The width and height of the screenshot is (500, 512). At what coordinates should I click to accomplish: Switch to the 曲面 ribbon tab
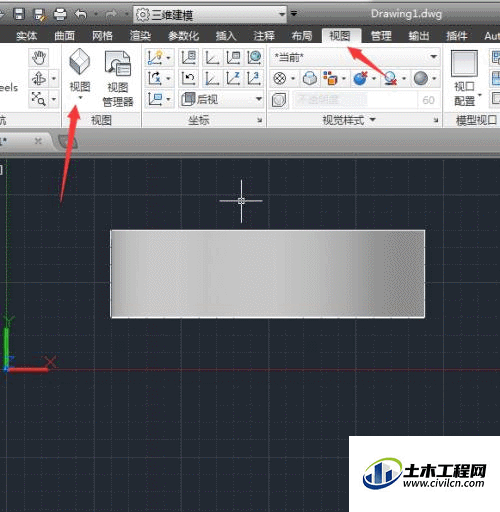64,36
